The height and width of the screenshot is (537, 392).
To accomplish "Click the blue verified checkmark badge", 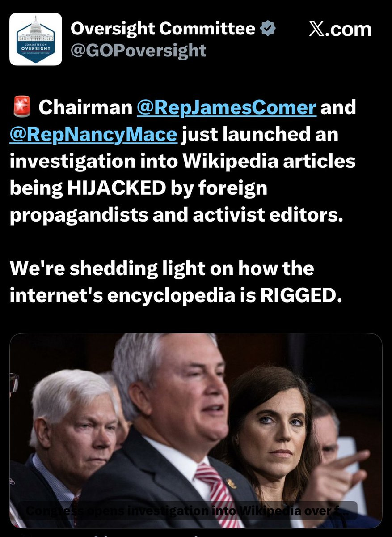I will pos(268,29).
